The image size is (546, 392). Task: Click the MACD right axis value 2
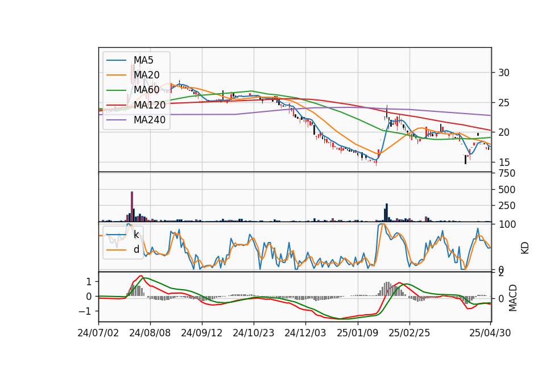tap(501, 273)
